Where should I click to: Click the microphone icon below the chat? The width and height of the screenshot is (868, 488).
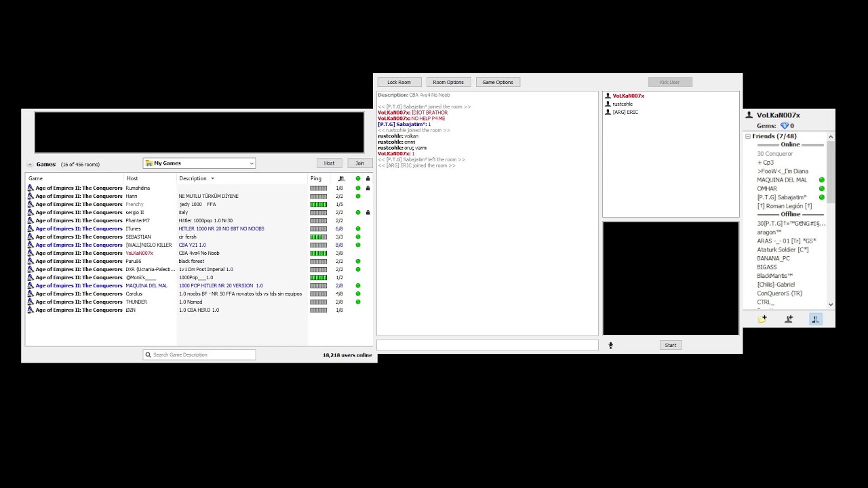(x=610, y=345)
